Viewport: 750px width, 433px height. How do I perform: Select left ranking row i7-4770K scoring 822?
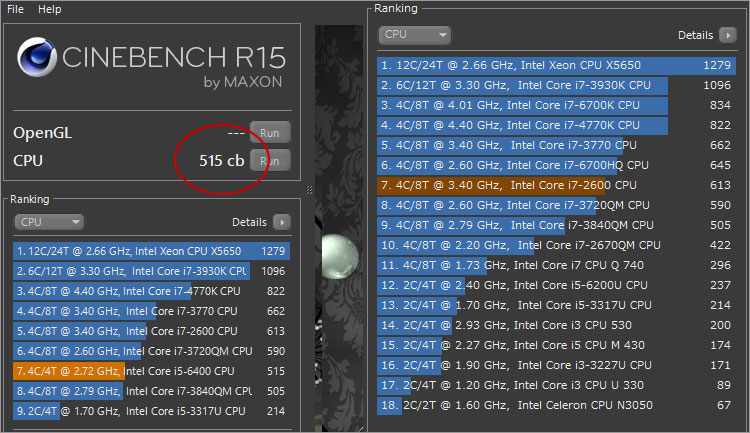[x=151, y=291]
